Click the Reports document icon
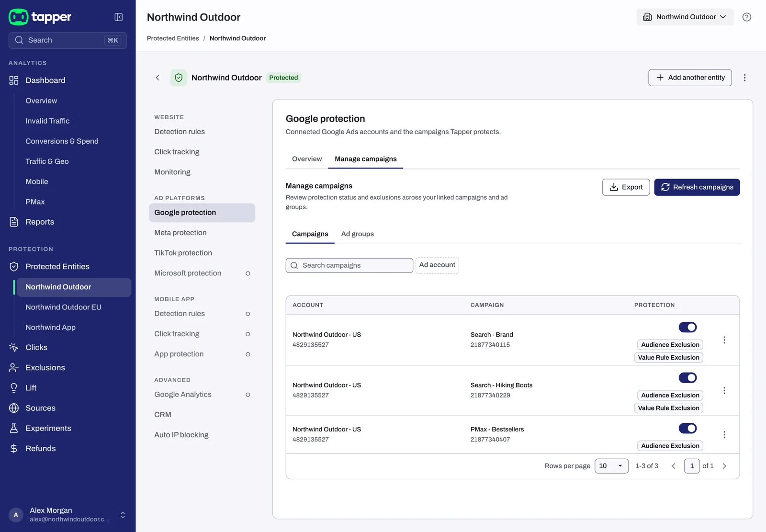Screen dimensions: 766x532 [14, 222]
